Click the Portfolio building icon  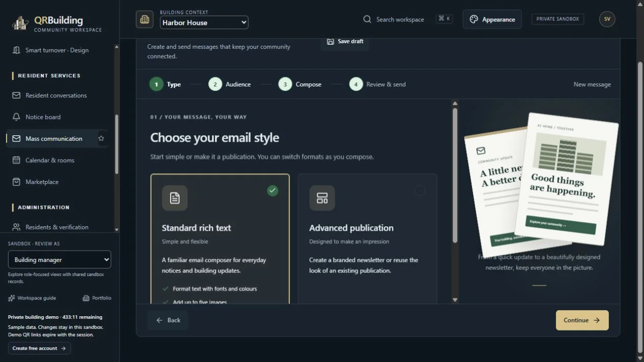[x=86, y=298]
